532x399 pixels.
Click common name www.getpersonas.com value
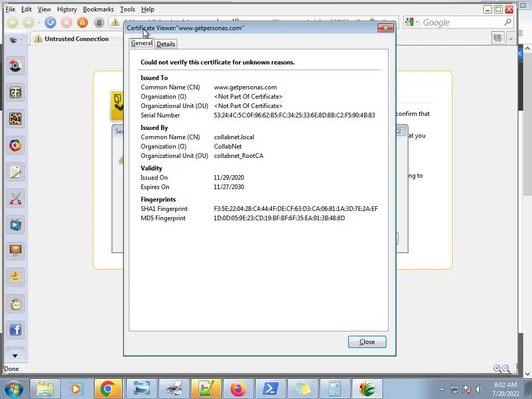coord(245,87)
